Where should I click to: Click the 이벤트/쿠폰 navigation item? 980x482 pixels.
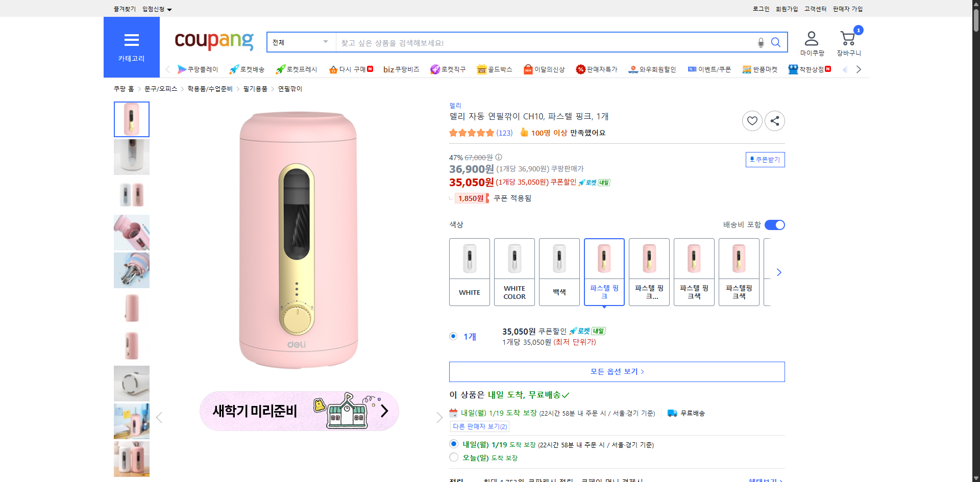(x=709, y=69)
